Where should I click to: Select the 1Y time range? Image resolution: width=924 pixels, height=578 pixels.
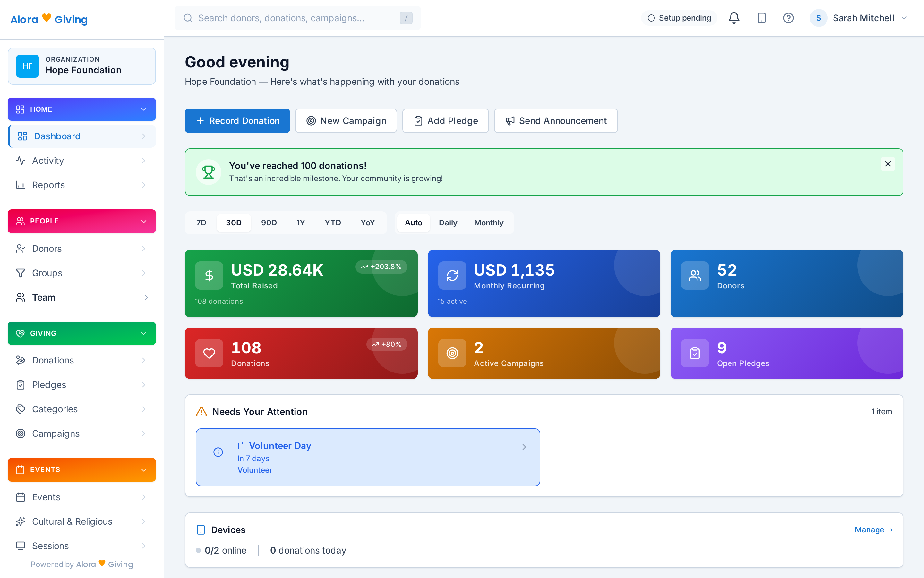pyautogui.click(x=301, y=223)
